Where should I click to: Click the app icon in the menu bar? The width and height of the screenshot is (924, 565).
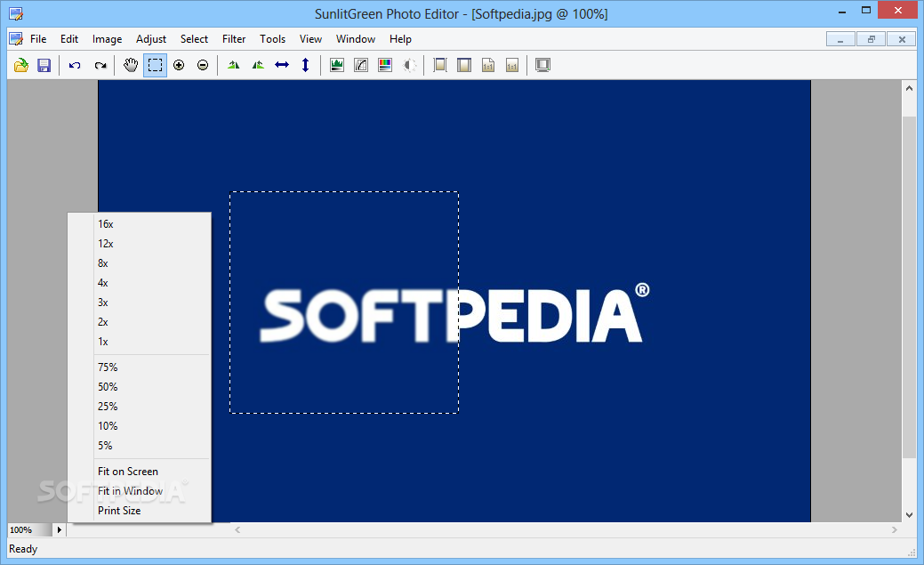(17, 39)
